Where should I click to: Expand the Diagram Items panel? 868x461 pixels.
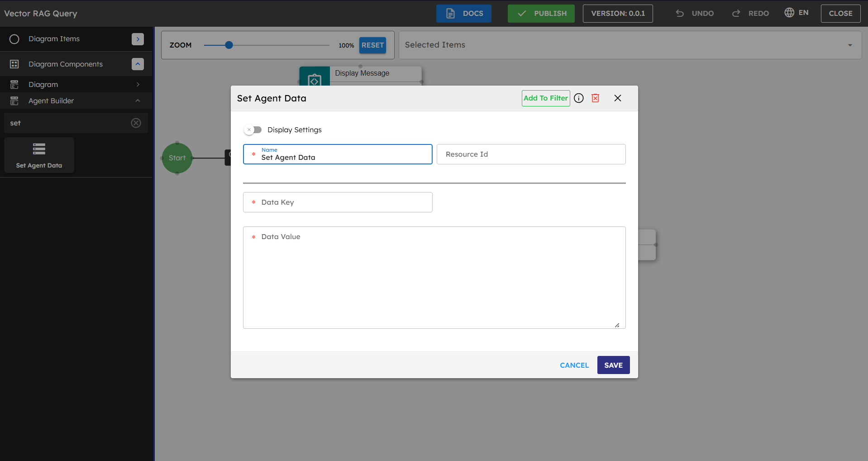coord(138,39)
